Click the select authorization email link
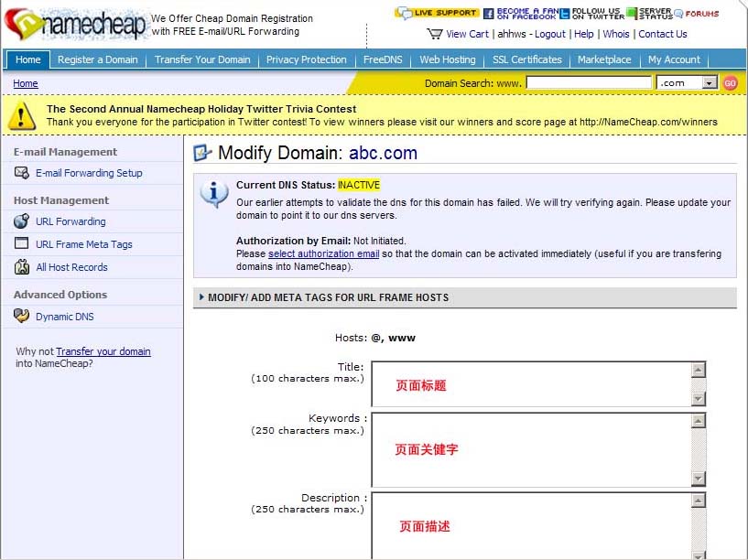Viewport: 748px width, 560px height. tap(323, 253)
